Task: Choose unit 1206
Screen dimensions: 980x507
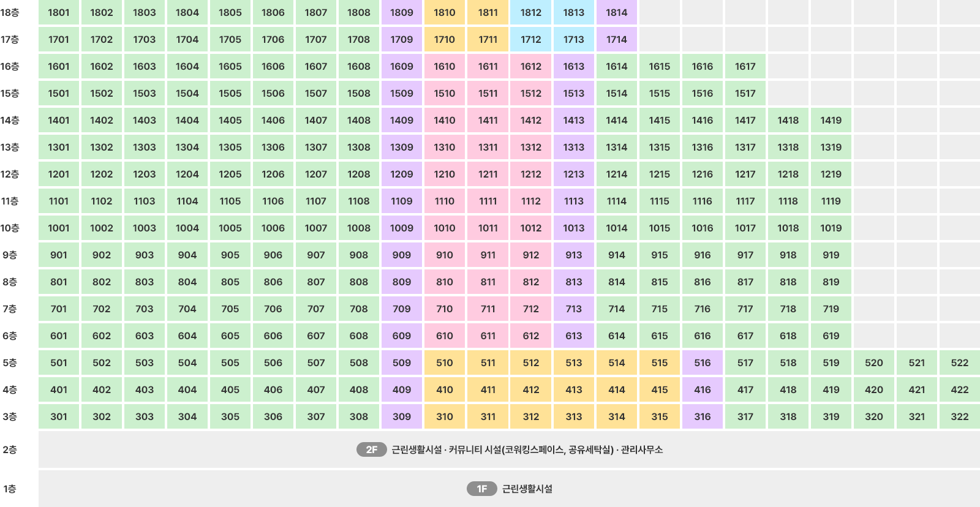Action: click(273, 174)
